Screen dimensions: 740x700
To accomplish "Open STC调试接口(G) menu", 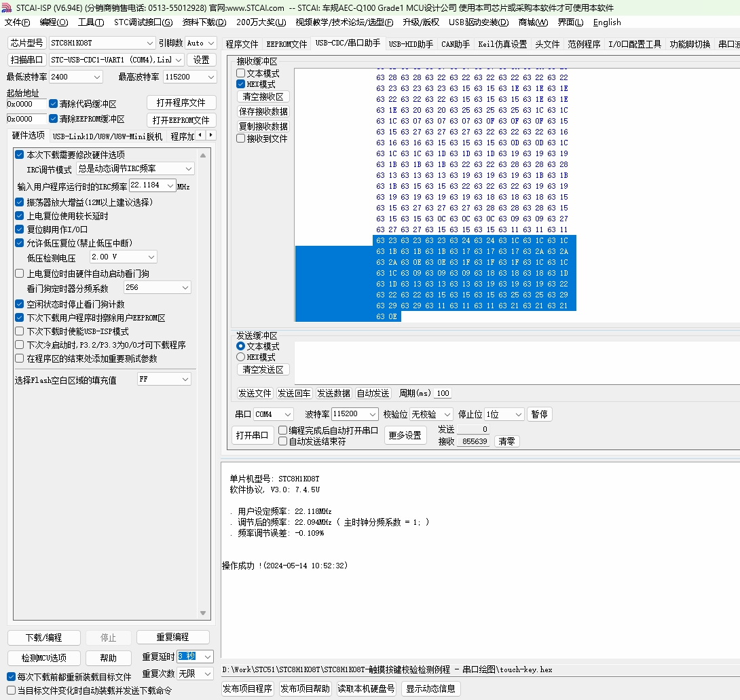I will point(143,22).
